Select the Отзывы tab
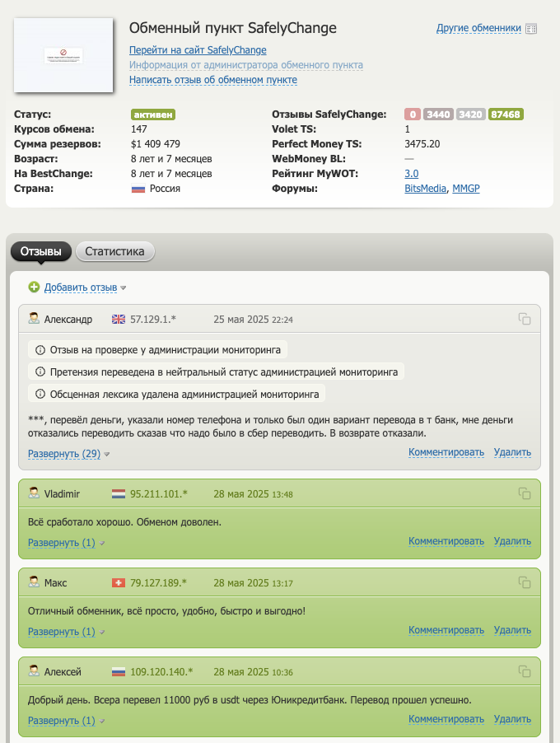The width and height of the screenshot is (560, 743). (40, 251)
